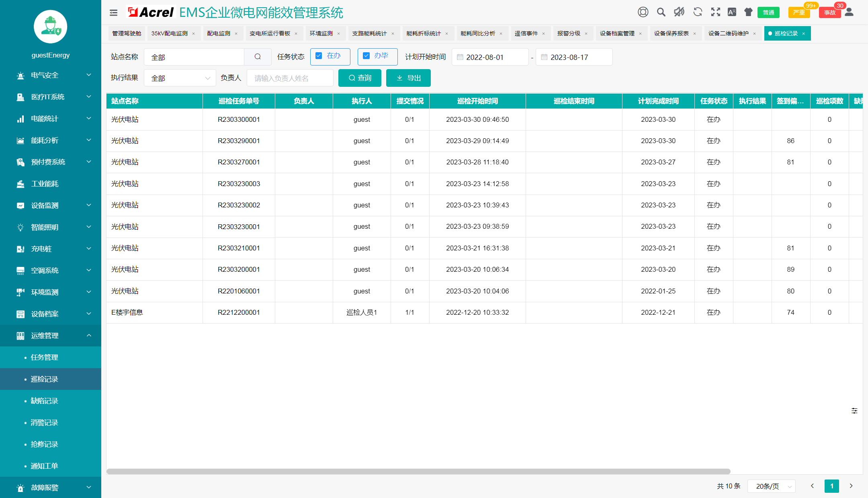Open the theme shirt icon
This screenshot has height=498, width=868.
pos(748,12)
